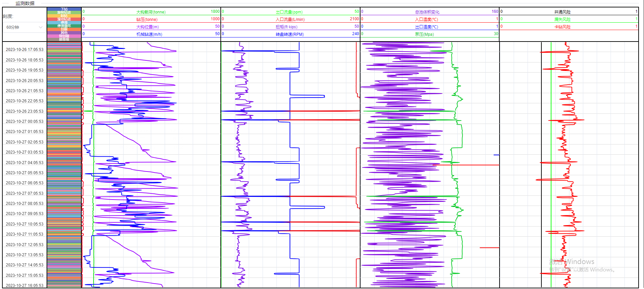Viewport: 644px width, 289px height.
Task: Click the 起钻 legend color
Action: coord(64,16)
